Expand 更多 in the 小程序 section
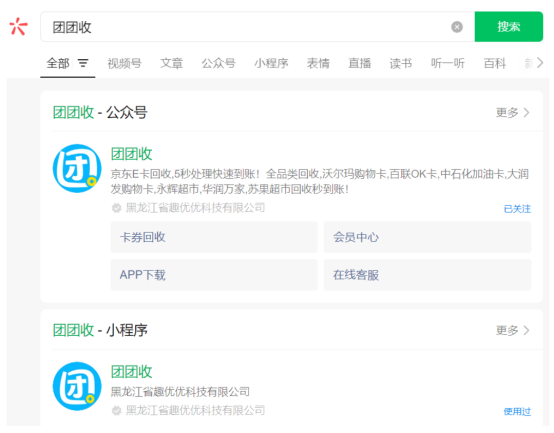The image size is (554, 433). click(x=513, y=331)
